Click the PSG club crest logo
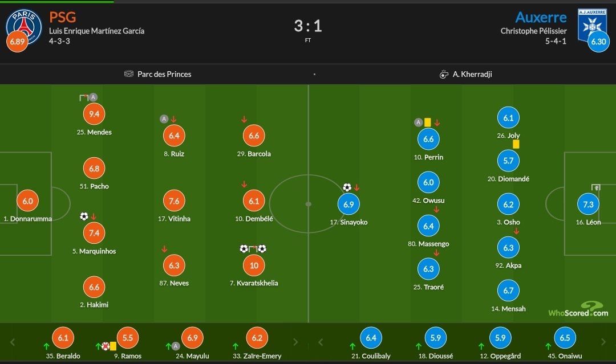 (x=23, y=27)
